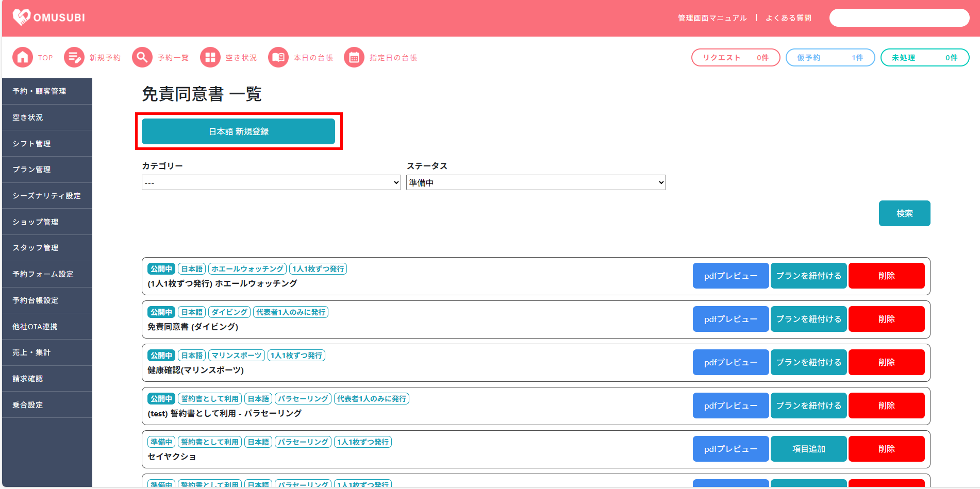The width and height of the screenshot is (980, 489).
Task: Click the search field in header
Action: (x=899, y=18)
